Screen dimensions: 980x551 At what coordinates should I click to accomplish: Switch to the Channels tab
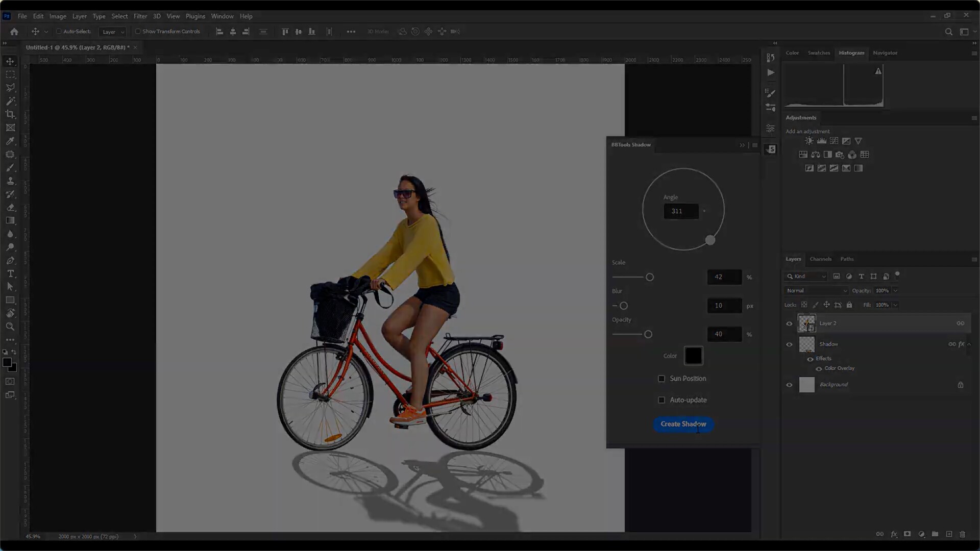click(820, 259)
